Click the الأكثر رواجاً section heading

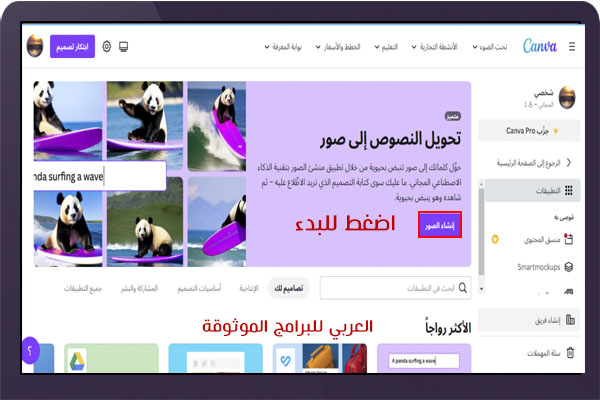pos(448,328)
